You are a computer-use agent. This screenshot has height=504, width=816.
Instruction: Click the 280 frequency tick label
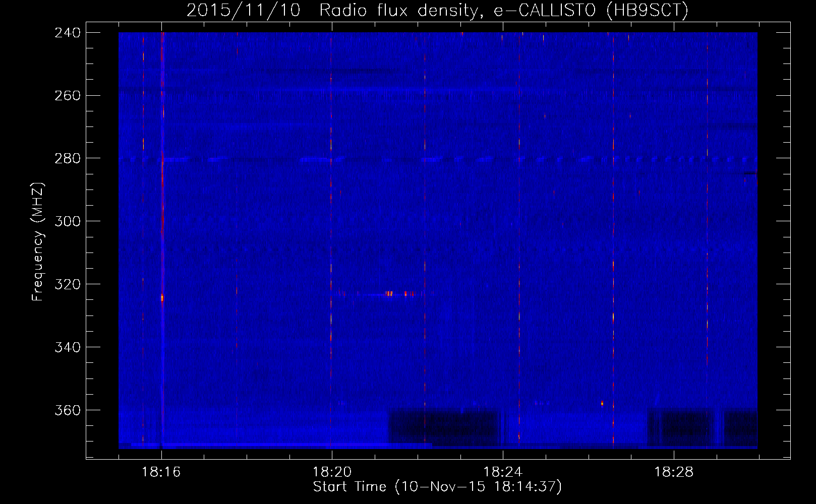click(x=68, y=159)
